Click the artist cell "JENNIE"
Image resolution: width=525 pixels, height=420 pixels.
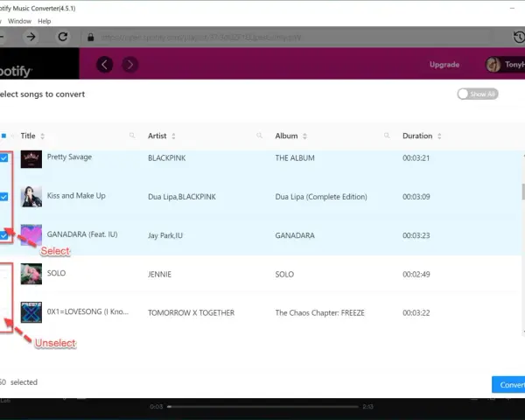(x=159, y=274)
